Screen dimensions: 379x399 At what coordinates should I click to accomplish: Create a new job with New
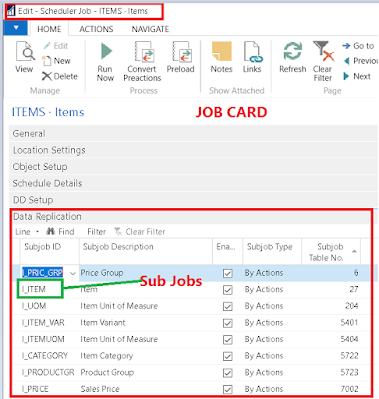coord(56,61)
